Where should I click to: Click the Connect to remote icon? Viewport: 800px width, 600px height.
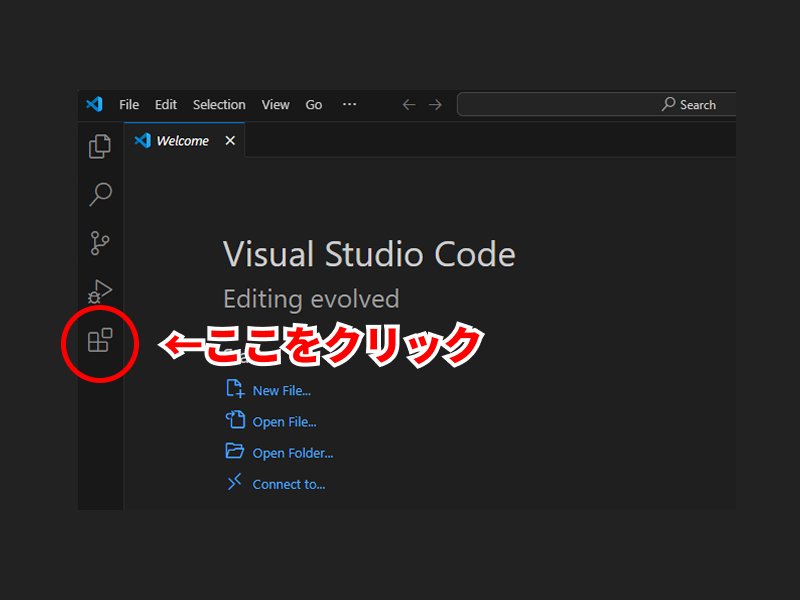234,482
